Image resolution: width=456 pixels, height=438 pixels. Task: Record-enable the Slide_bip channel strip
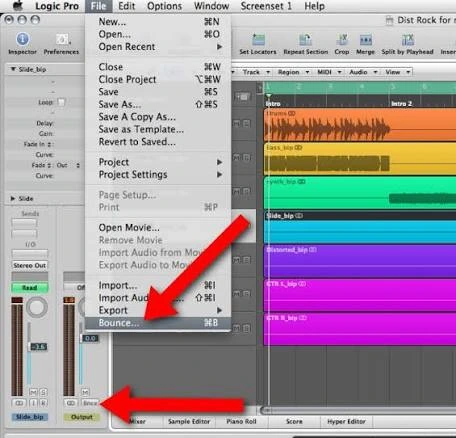tap(43, 403)
